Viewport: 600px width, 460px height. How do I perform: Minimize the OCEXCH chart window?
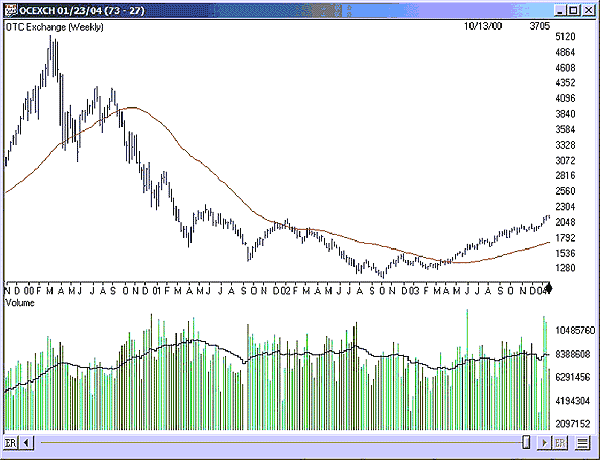560,10
